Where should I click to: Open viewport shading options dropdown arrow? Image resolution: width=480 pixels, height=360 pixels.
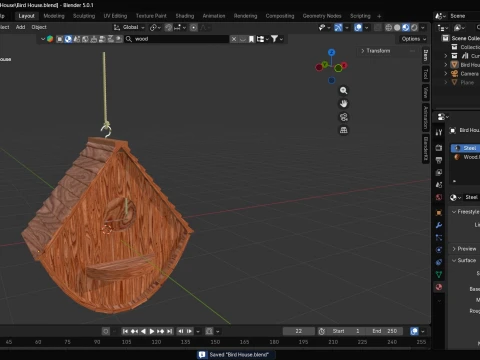coord(423,27)
